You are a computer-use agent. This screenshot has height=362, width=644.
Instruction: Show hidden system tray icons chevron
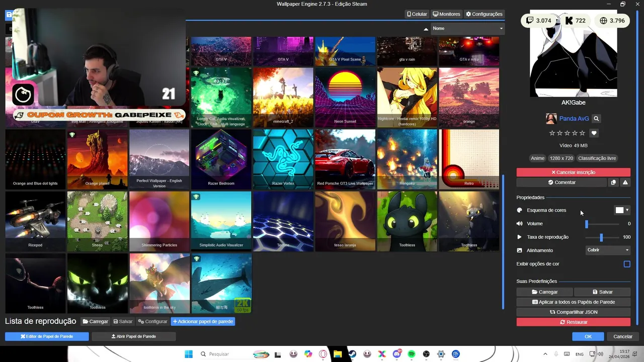[x=546, y=354]
